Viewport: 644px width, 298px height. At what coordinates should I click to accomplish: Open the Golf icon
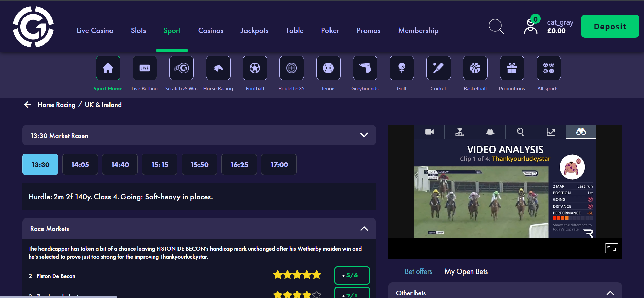click(402, 68)
